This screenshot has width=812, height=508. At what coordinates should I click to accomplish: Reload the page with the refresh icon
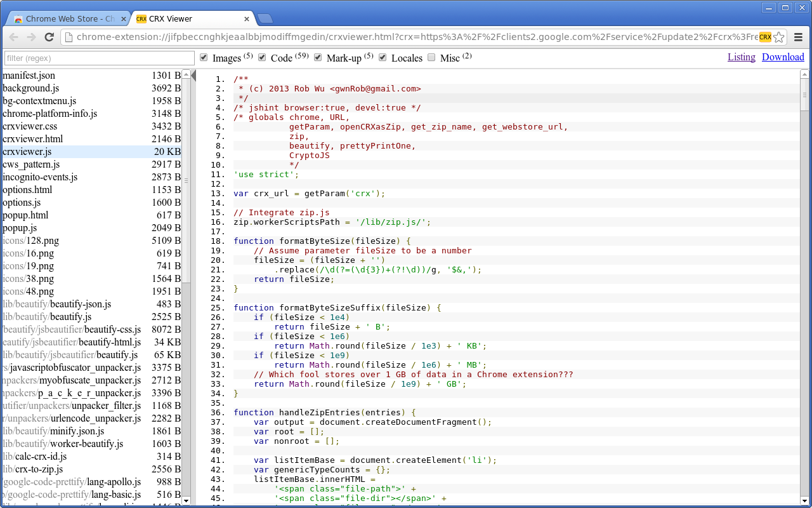pos(49,37)
